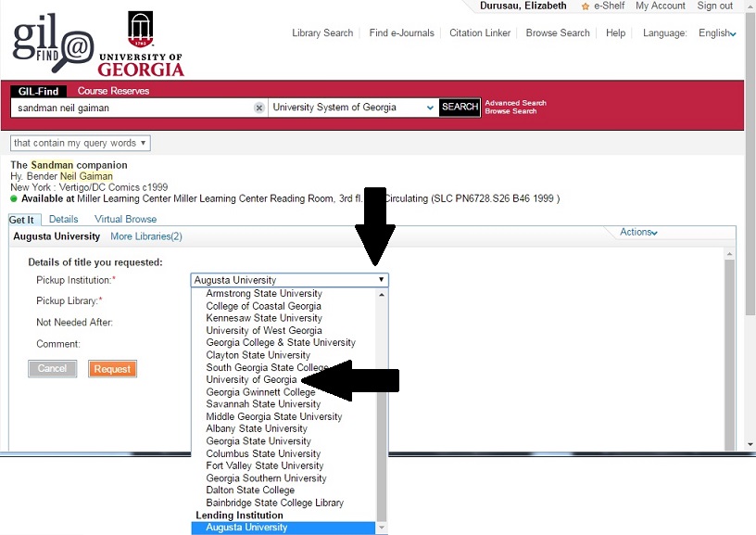This screenshot has height=535, width=756.
Task: Click the University of Georgia arch logo
Action: [x=140, y=32]
